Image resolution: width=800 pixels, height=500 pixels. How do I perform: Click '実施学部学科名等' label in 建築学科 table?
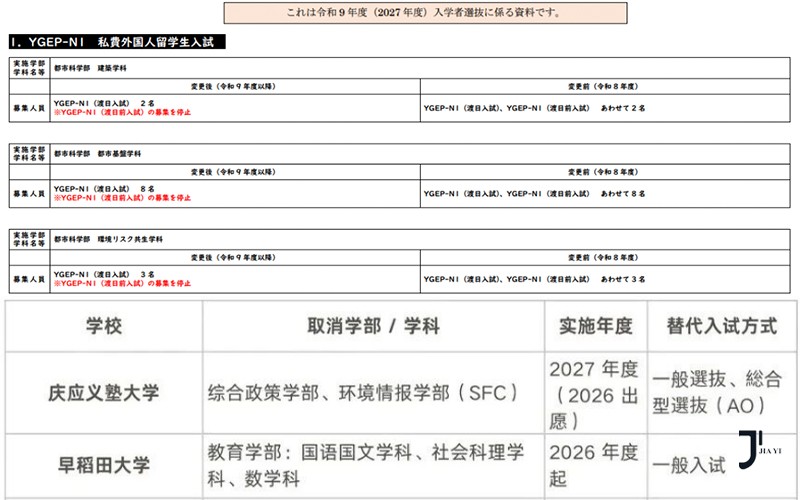pos(29,68)
